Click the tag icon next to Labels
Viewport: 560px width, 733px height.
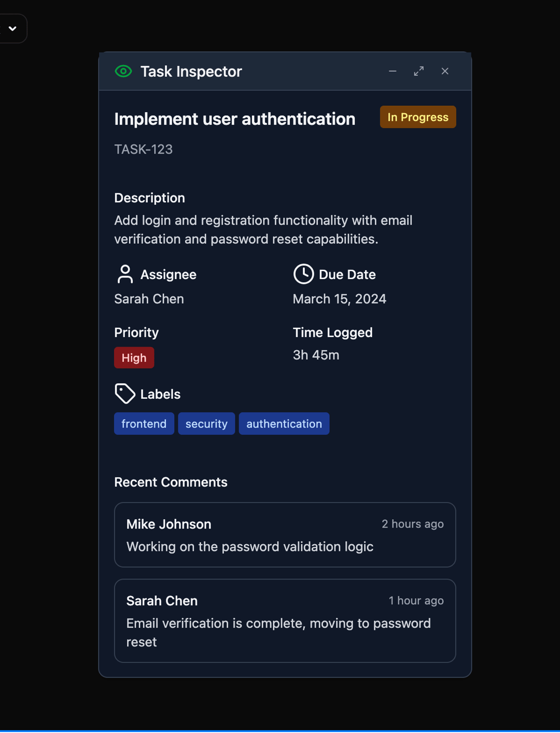(x=125, y=394)
